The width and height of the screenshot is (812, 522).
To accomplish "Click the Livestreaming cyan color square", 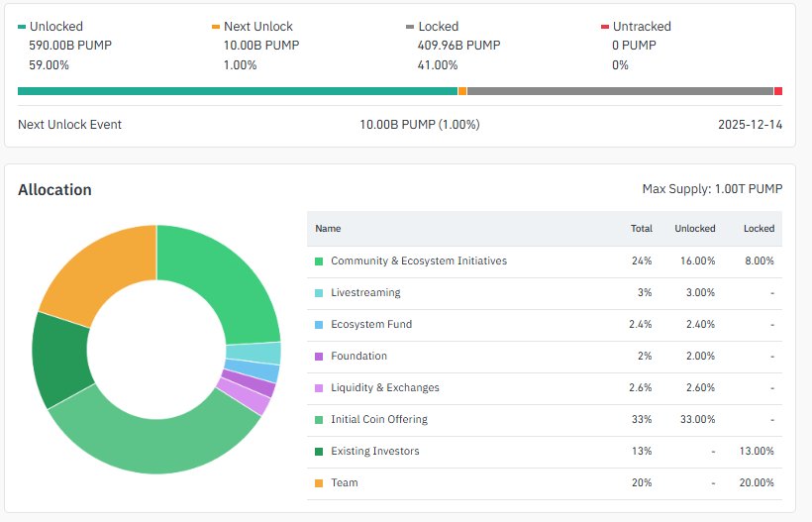I will (x=319, y=293).
